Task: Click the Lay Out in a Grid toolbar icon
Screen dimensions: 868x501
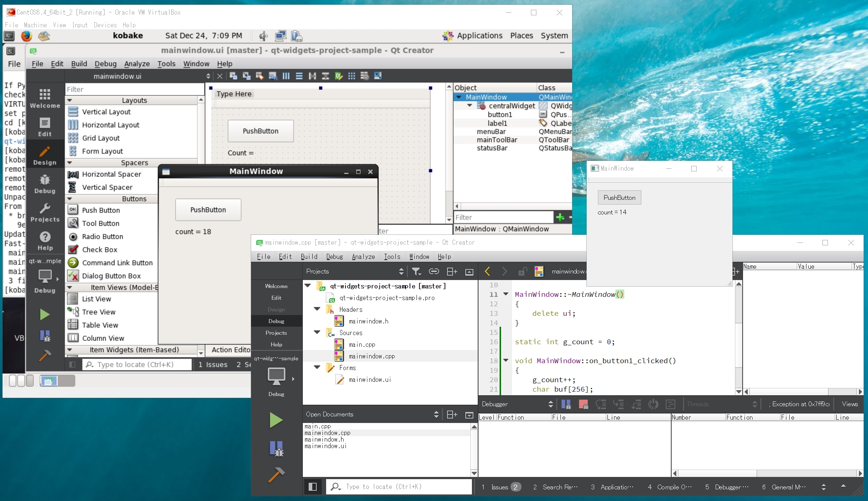Action: tap(351, 76)
